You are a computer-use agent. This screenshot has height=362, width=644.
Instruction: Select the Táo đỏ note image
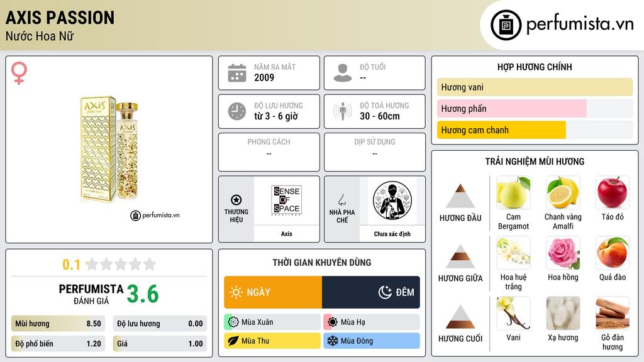[x=613, y=192]
